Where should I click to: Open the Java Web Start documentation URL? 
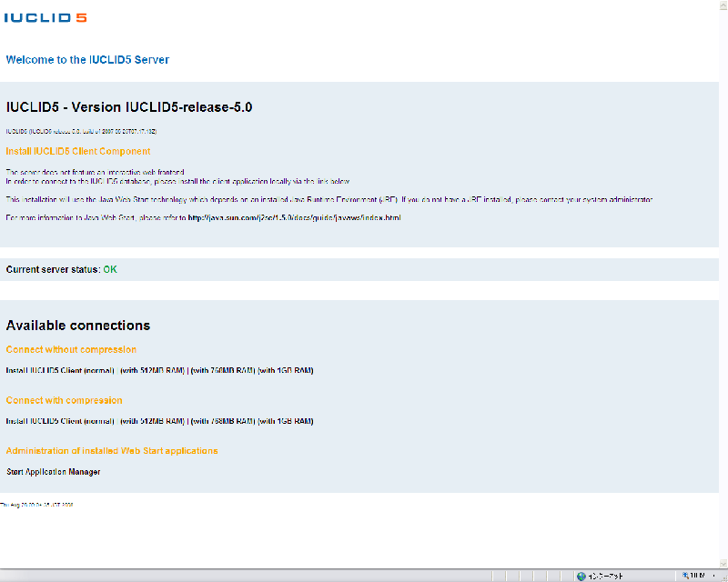click(294, 217)
